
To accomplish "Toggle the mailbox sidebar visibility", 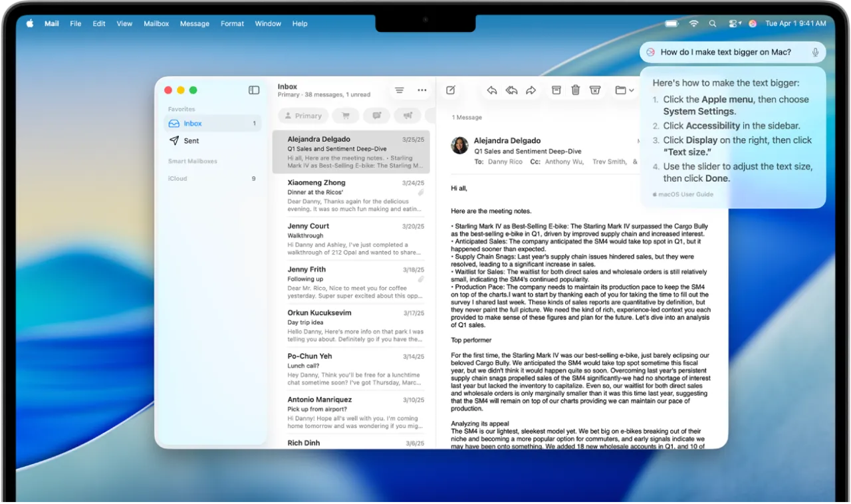I will [253, 90].
